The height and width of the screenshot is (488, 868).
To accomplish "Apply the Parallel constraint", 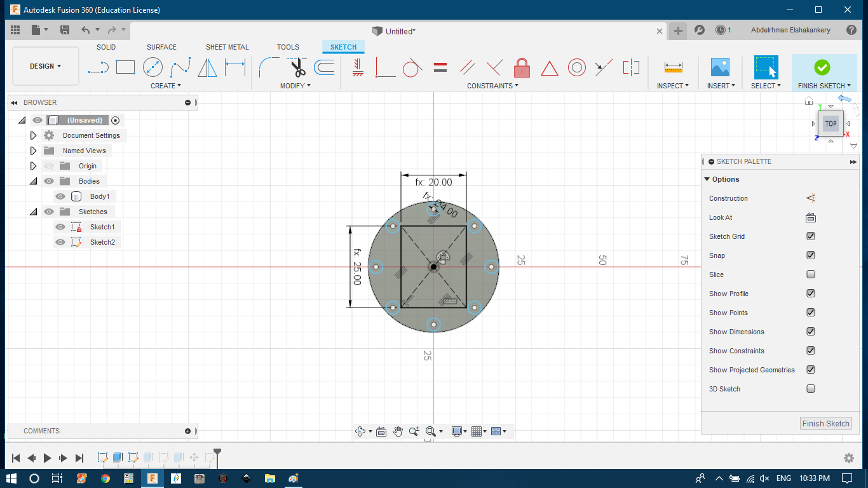I will [468, 67].
